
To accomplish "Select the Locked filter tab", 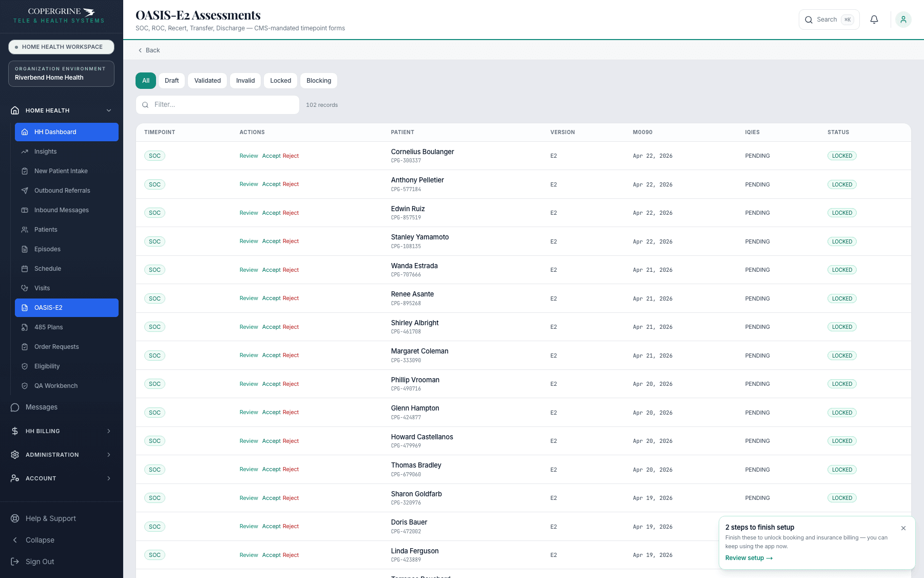I will [280, 81].
